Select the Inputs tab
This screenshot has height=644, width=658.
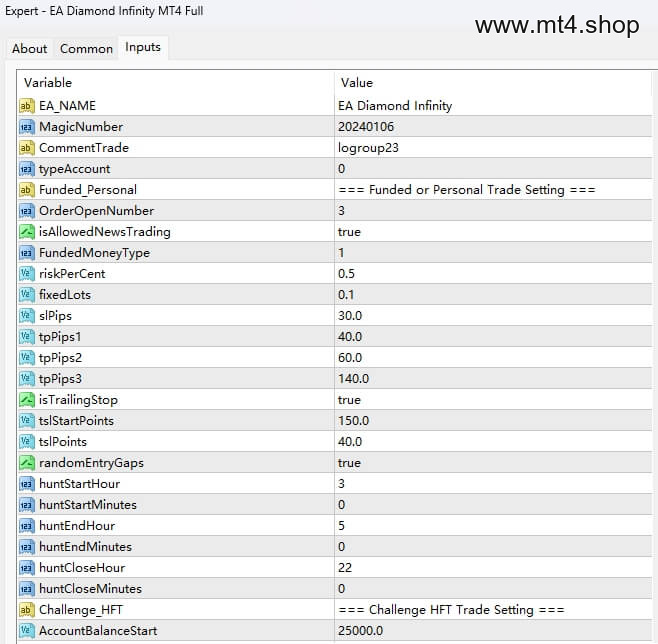[x=143, y=47]
